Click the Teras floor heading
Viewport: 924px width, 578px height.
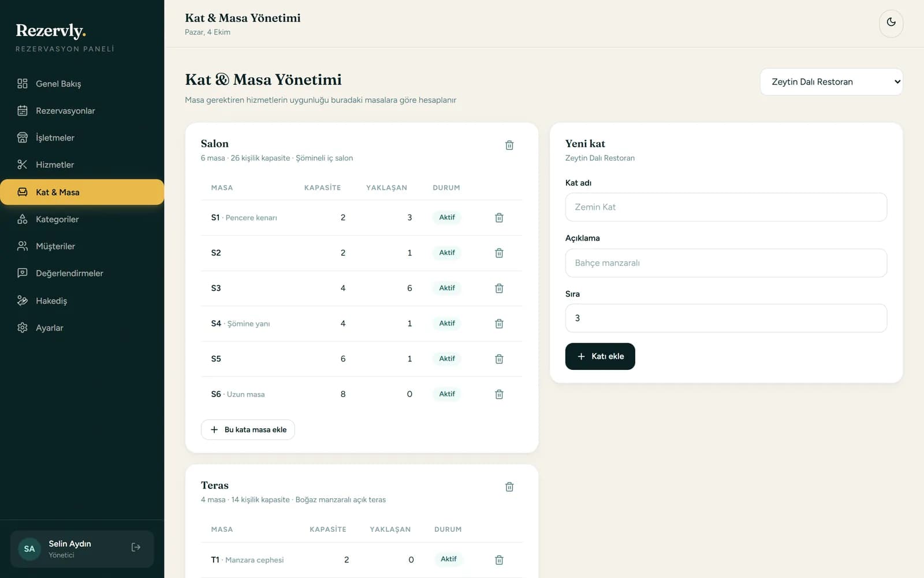coord(215,486)
